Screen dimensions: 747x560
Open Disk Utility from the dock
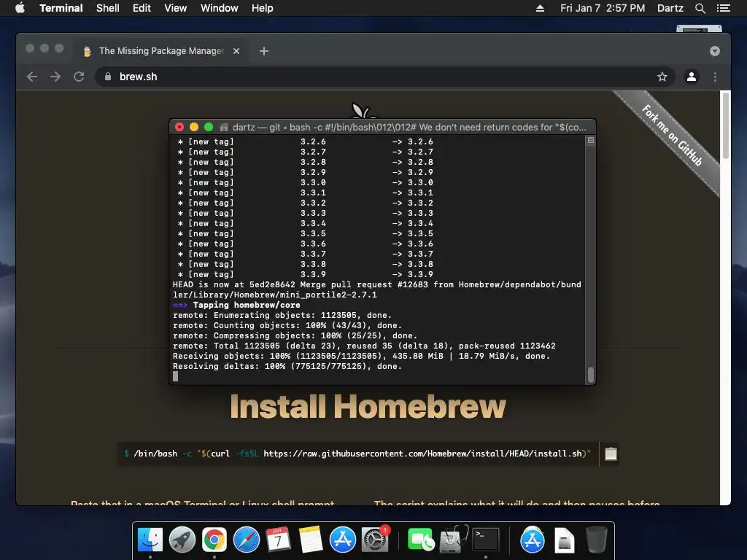[x=453, y=540]
